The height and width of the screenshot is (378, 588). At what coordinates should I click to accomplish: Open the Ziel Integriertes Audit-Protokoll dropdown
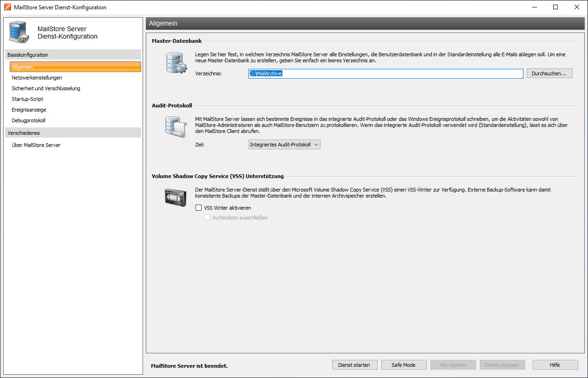pos(285,145)
